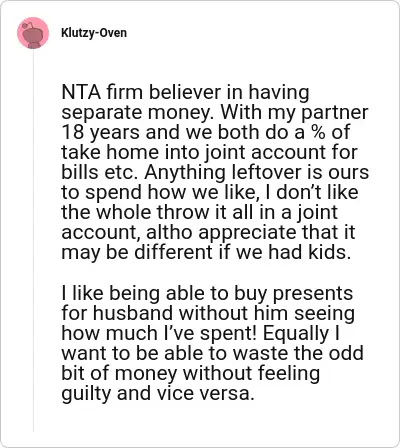This screenshot has width=400, height=448.
Task: Click the line 'account, altho appreciate that it'
Action: 208,232
